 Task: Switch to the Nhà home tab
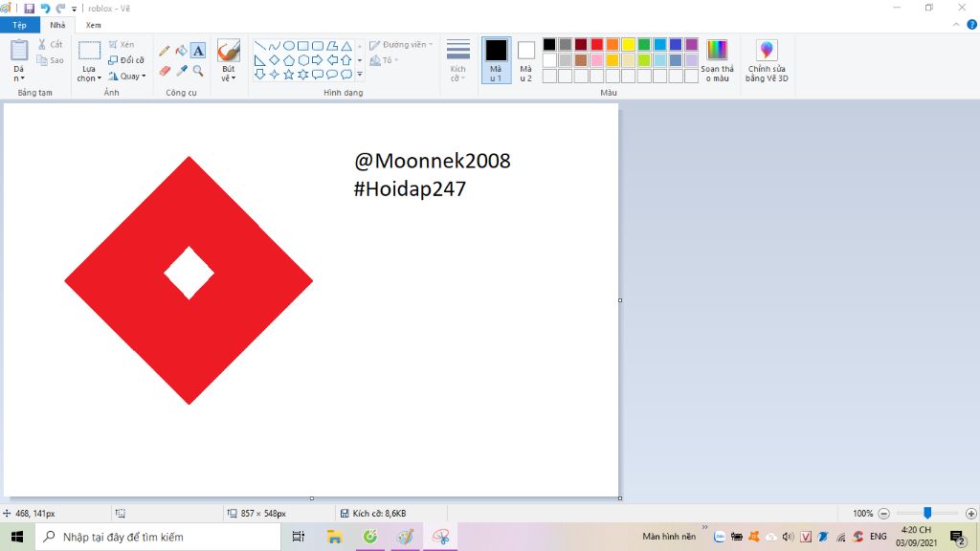point(57,25)
